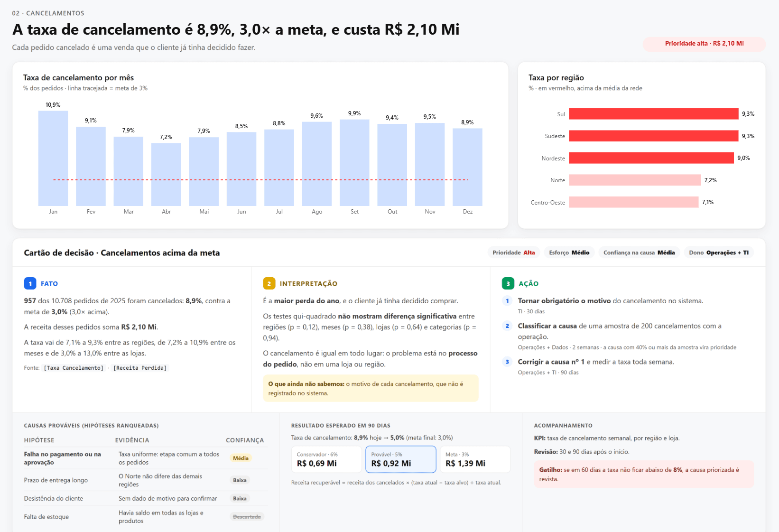Click the Descartada confidence badge

[247, 517]
